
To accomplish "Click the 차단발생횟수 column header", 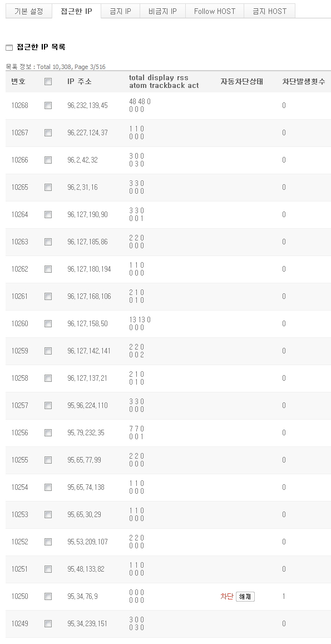I will click(304, 81).
